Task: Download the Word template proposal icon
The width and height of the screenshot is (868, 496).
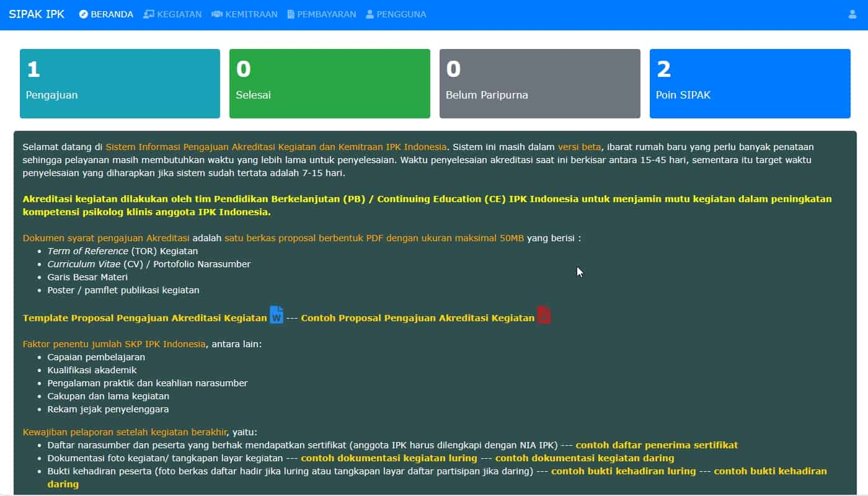Action: pyautogui.click(x=277, y=315)
